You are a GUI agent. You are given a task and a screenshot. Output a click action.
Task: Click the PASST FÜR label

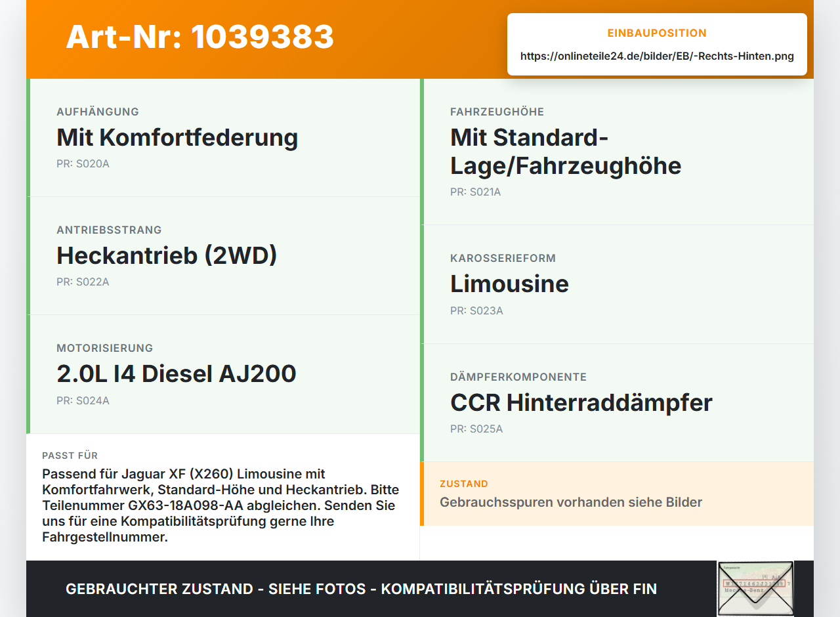70,456
